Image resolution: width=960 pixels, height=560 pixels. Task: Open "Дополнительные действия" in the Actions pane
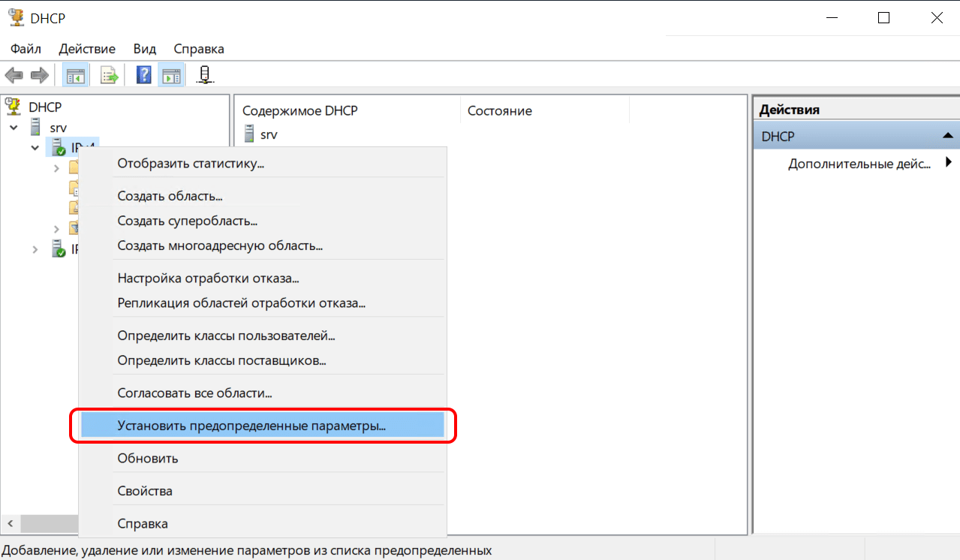[x=859, y=164]
